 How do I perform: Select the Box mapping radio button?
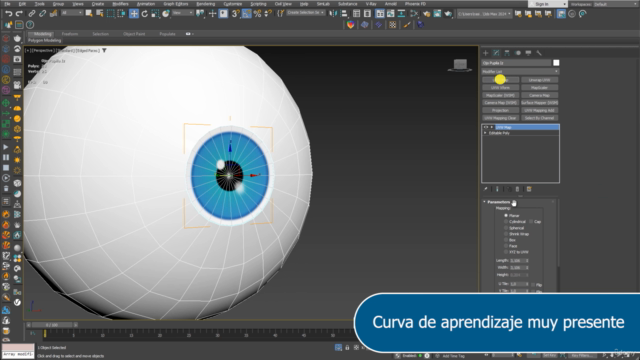(x=506, y=240)
